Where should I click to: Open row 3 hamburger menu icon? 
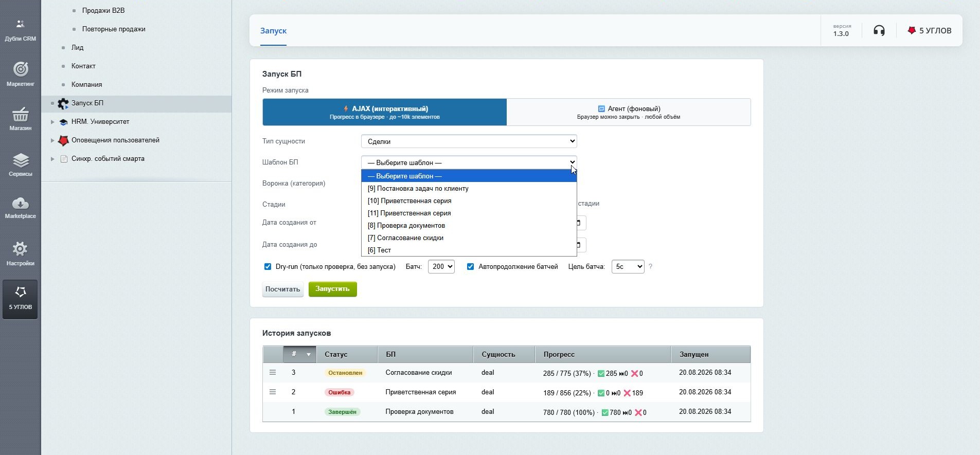[x=273, y=372]
